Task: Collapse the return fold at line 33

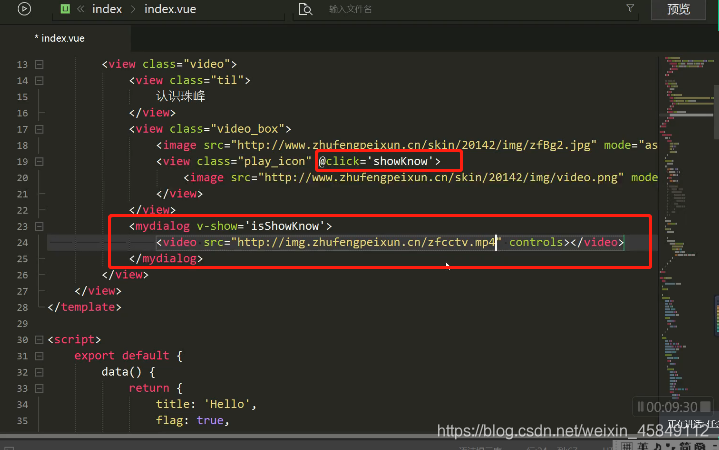Action: (39, 389)
